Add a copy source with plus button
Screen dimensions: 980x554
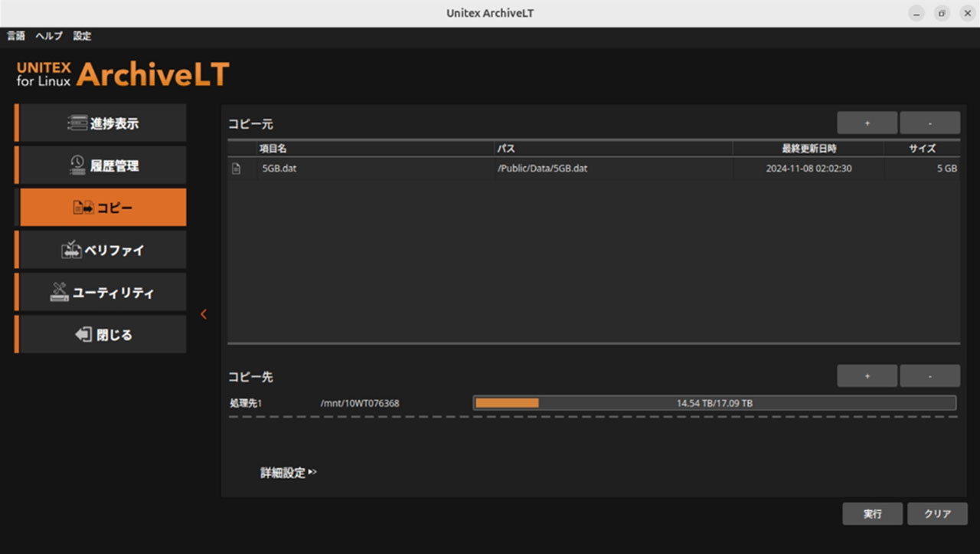click(867, 123)
